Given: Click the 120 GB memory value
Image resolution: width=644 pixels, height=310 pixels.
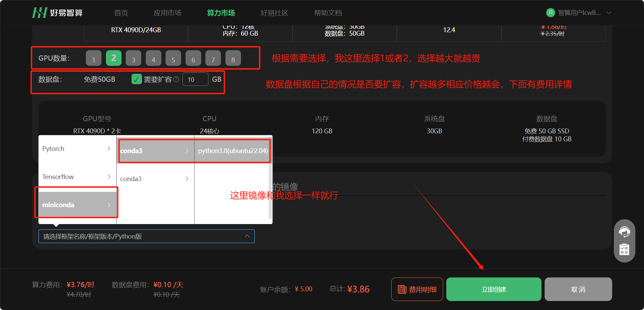Looking at the screenshot, I should coord(322,131).
